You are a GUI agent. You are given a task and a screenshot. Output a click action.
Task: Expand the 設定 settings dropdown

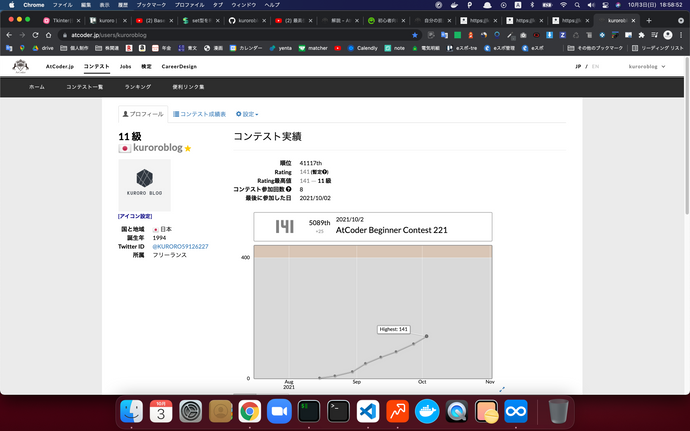coord(247,114)
